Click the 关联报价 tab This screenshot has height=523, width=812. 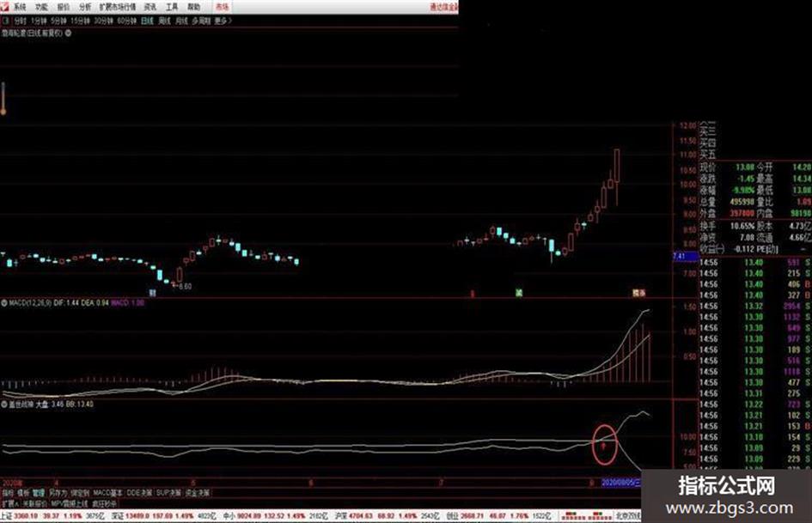click(34, 503)
